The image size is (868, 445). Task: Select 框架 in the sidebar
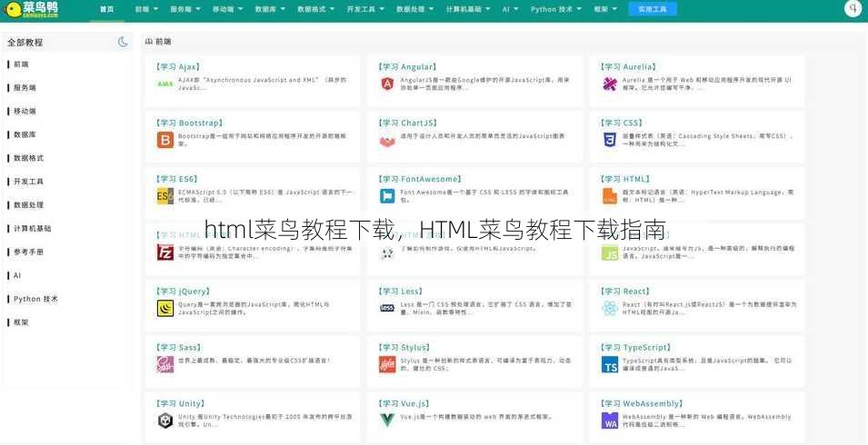21,322
